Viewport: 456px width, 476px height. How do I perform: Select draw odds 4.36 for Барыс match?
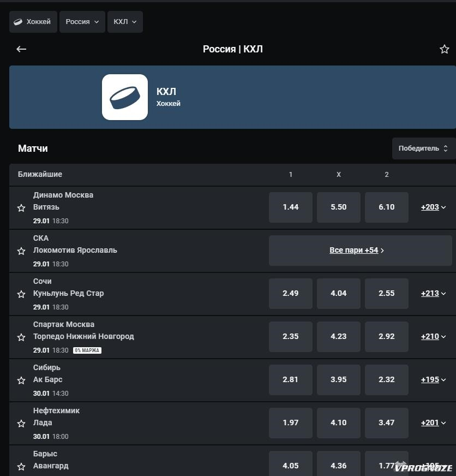(x=339, y=463)
